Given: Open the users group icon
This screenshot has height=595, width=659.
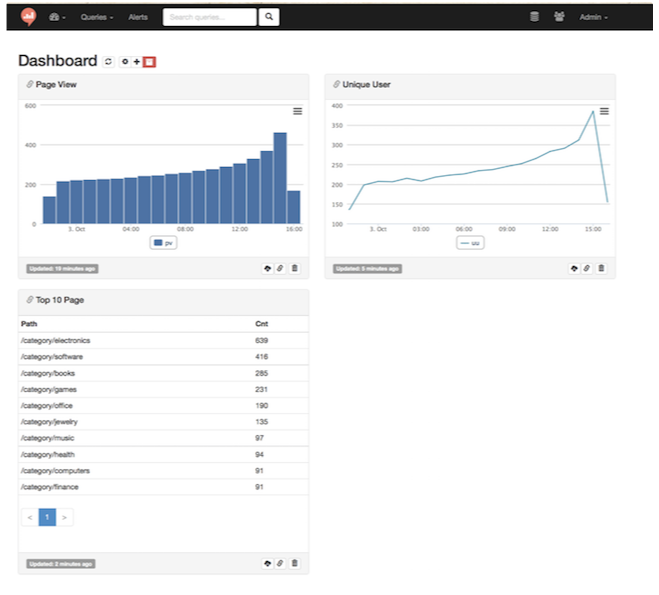Looking at the screenshot, I should (559, 17).
